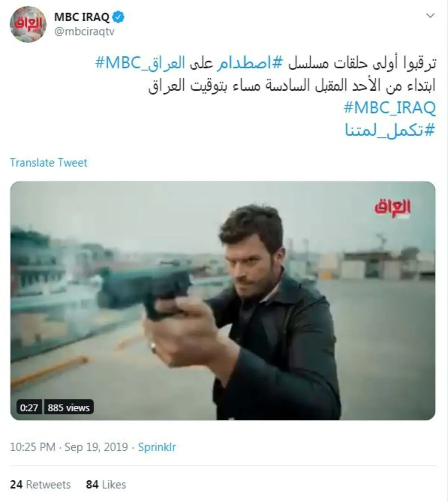The height and width of the screenshot is (502, 448).
Task: Click the 885 views label
Action: point(69,408)
